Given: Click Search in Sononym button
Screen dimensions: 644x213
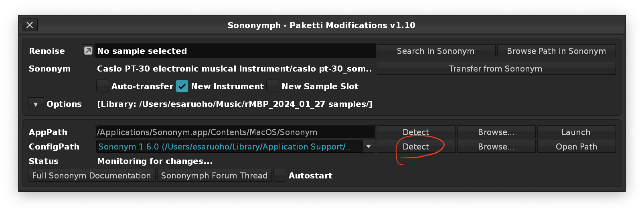Looking at the screenshot, I should tap(435, 51).
